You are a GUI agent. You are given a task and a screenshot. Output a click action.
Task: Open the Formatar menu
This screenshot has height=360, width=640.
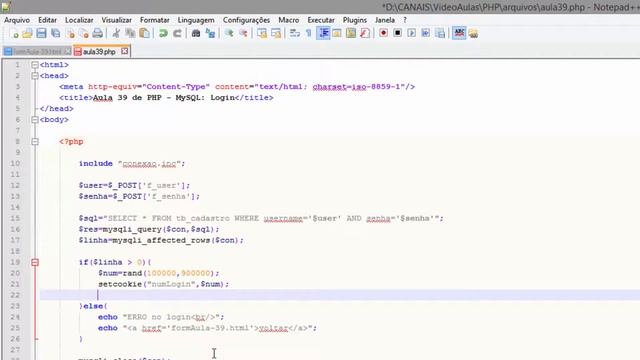(x=155, y=20)
